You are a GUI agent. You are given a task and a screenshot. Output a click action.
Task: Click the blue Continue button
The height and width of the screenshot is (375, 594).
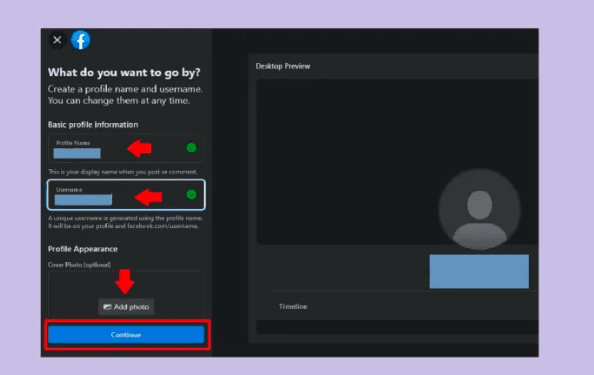point(126,335)
